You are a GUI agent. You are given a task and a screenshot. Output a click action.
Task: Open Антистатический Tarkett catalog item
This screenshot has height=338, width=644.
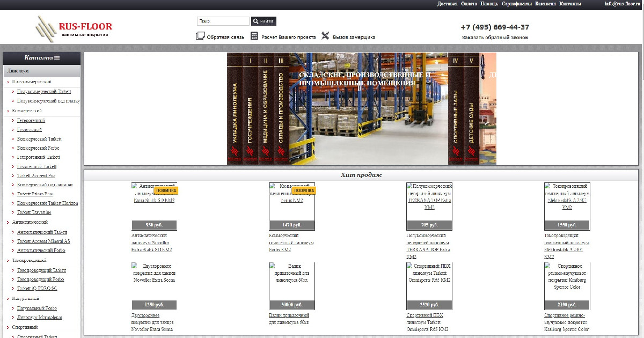(x=42, y=232)
